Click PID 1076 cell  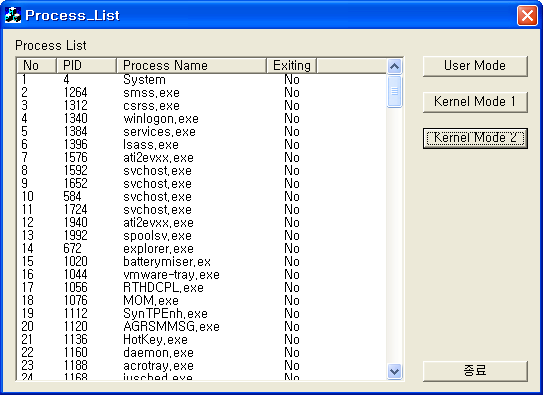point(75,300)
